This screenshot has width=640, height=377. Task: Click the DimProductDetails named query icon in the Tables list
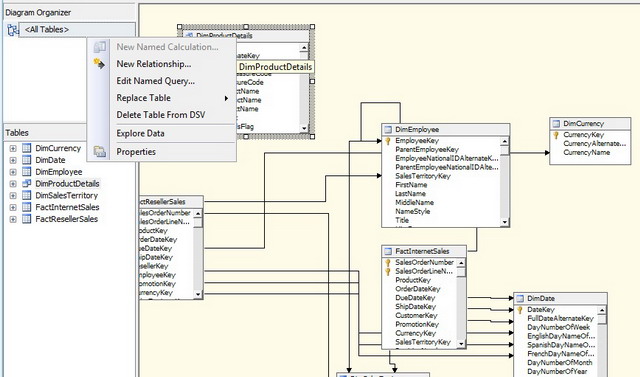27,184
